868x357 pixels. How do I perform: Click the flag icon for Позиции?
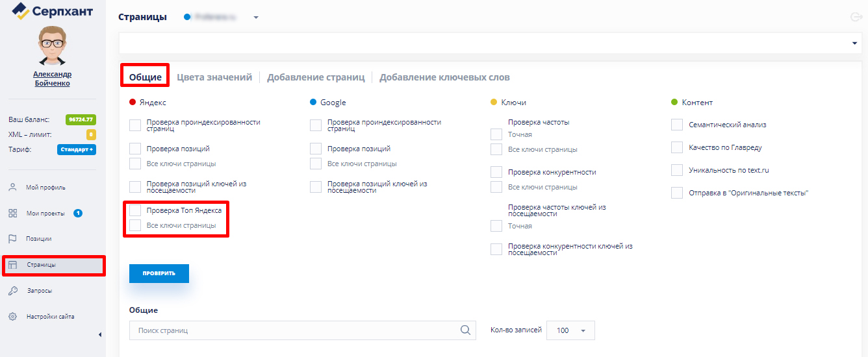pos(12,239)
